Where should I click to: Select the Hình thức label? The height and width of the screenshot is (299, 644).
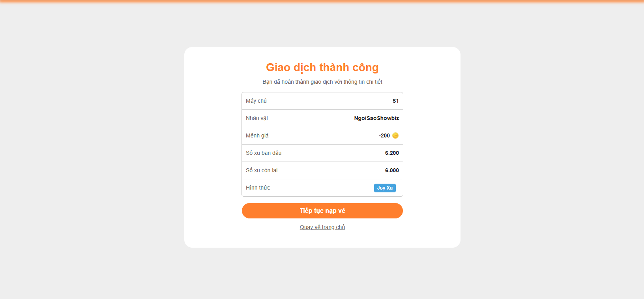(x=258, y=188)
